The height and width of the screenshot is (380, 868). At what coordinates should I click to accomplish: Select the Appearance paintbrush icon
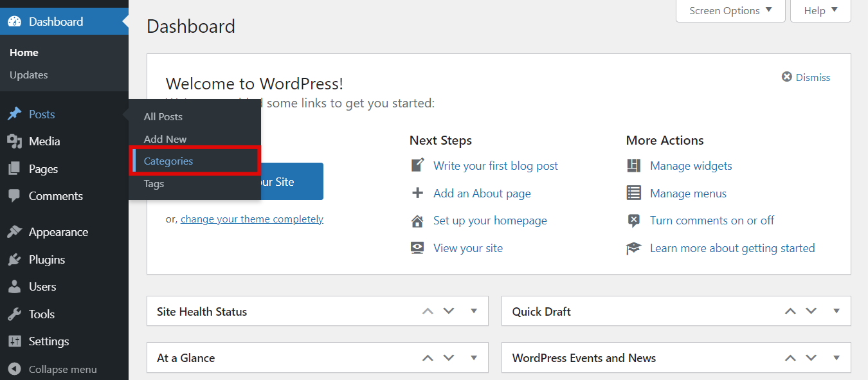click(15, 231)
